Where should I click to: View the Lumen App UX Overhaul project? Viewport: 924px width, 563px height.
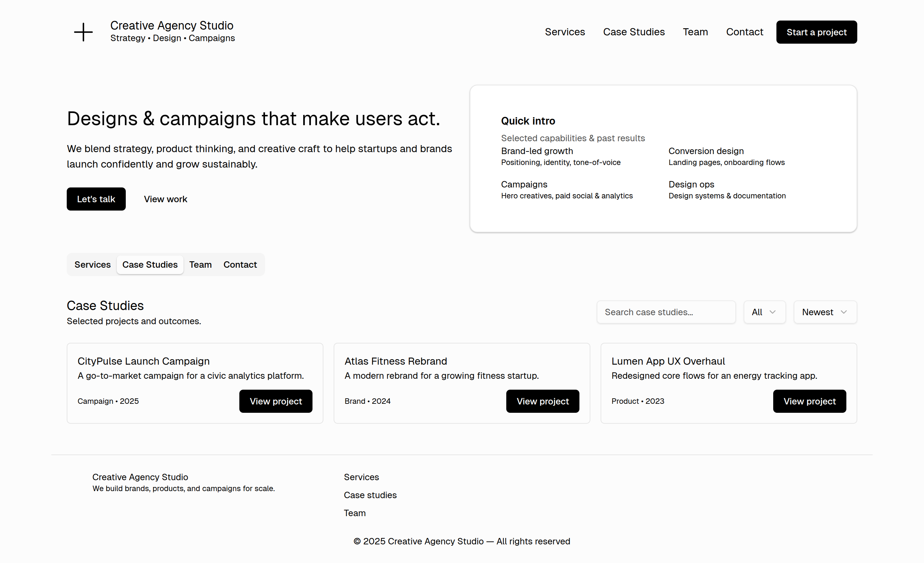click(809, 401)
